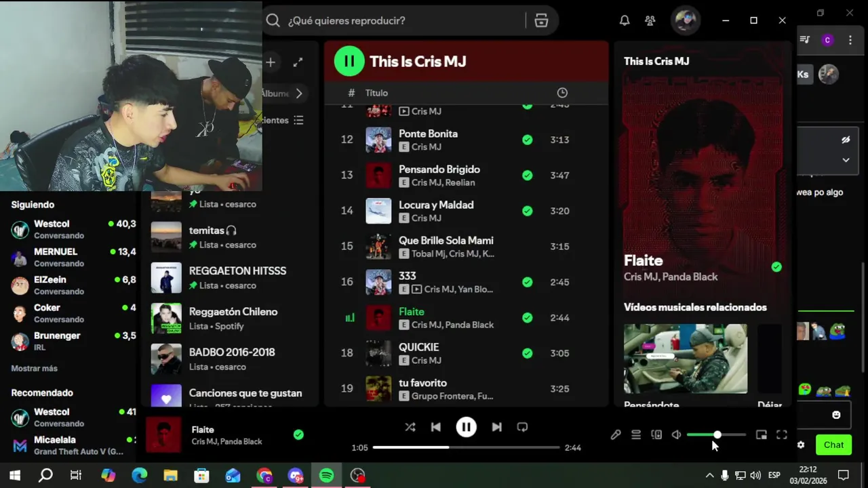Set the Spotify volume slider
The image size is (868, 488).
click(716, 434)
